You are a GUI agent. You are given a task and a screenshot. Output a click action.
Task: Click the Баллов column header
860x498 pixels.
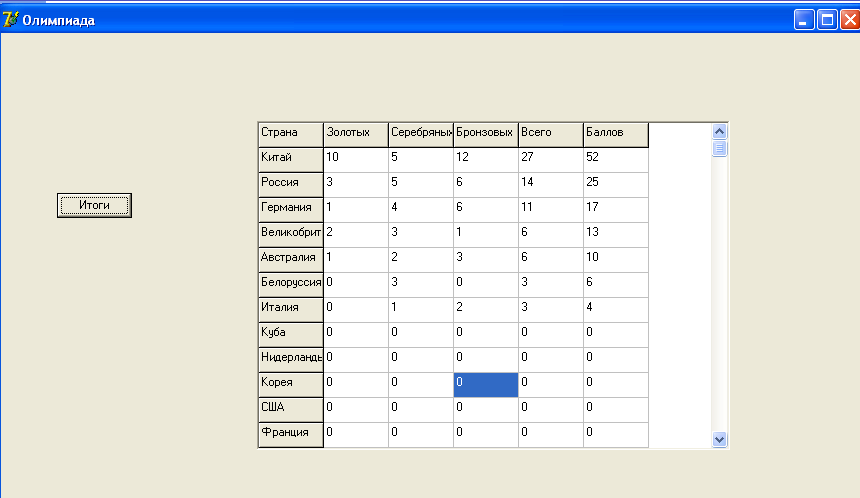pyautogui.click(x=616, y=135)
